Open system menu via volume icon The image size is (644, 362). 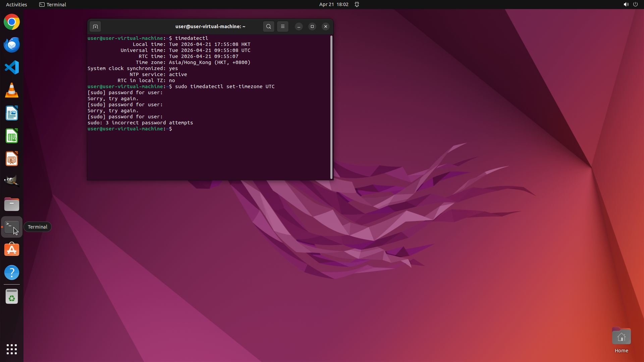[x=626, y=4]
